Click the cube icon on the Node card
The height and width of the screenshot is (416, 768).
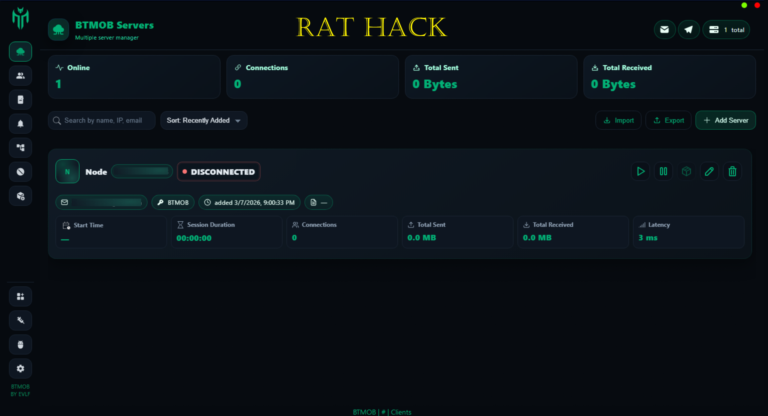coord(686,171)
